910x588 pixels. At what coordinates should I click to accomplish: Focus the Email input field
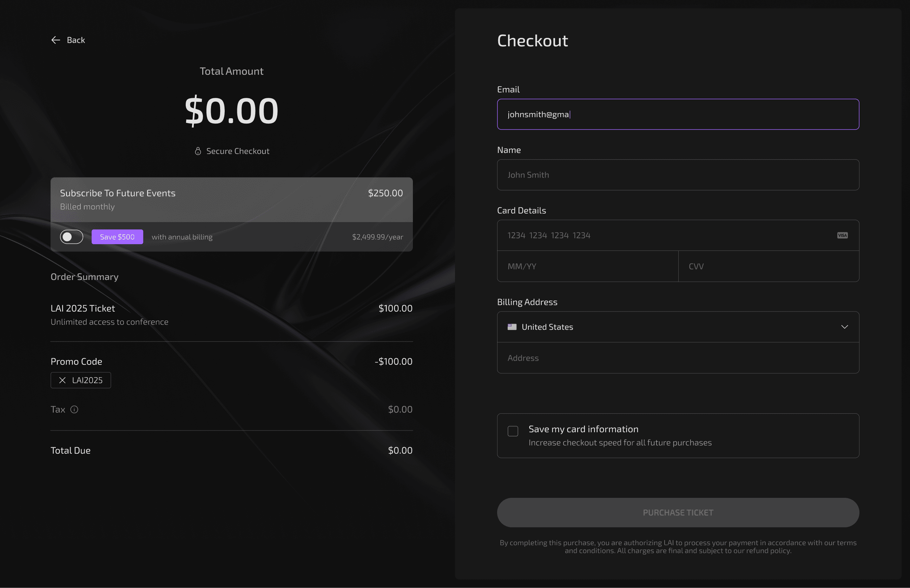[x=678, y=114]
